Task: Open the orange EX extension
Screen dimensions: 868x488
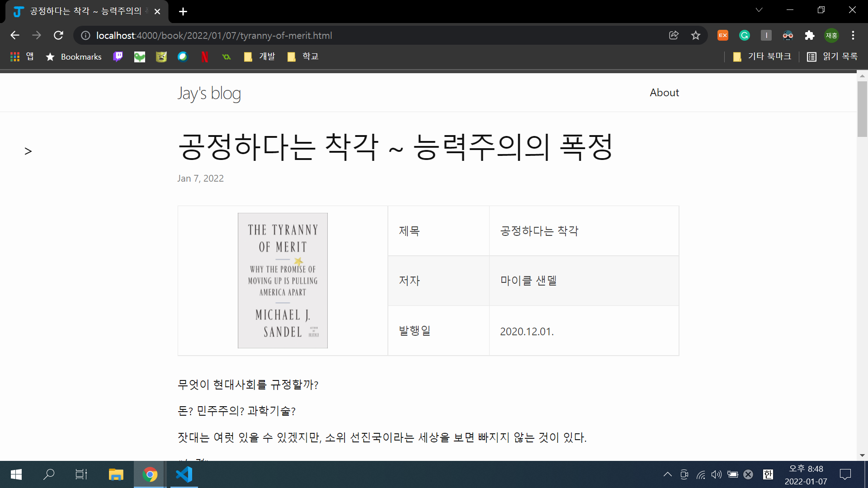Action: [723, 35]
